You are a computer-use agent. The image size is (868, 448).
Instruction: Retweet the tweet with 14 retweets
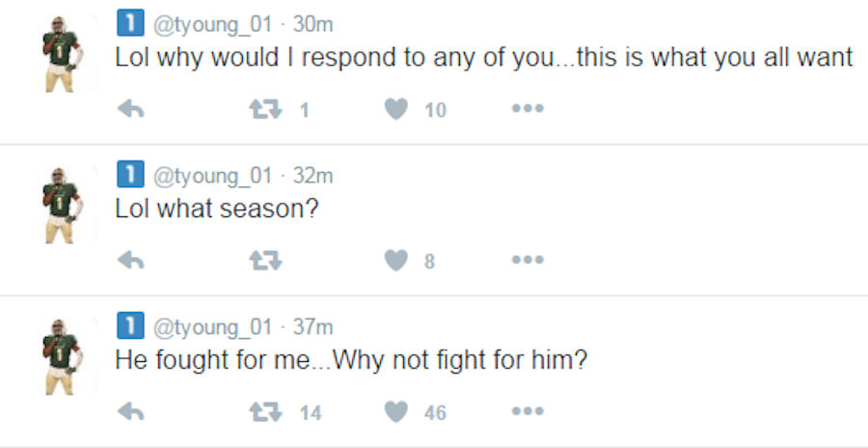tap(265, 411)
